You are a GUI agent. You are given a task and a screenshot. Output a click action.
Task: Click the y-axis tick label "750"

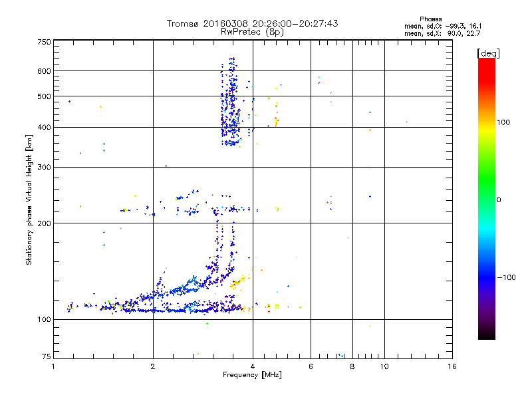44,42
